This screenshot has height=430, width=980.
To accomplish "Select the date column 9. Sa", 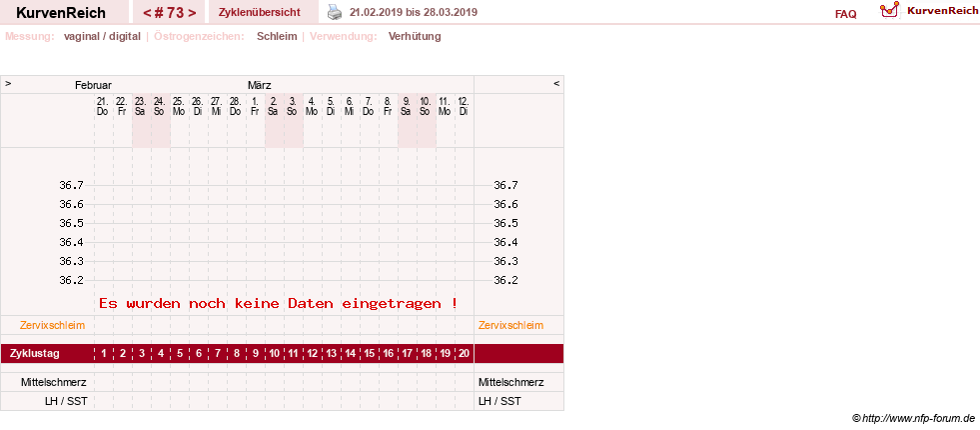I will (407, 106).
